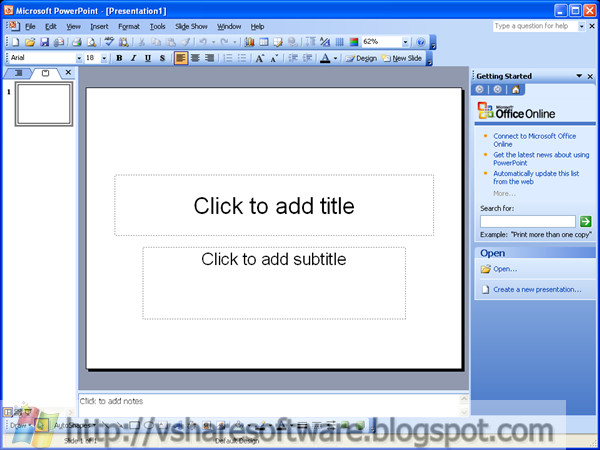The height and width of the screenshot is (450, 600).
Task: Insert a table using the table icon
Action: pyautogui.click(x=264, y=42)
